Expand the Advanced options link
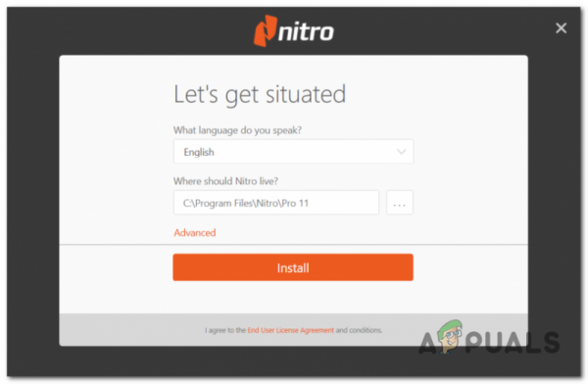Viewport: 588px width, 384px height. (x=195, y=232)
